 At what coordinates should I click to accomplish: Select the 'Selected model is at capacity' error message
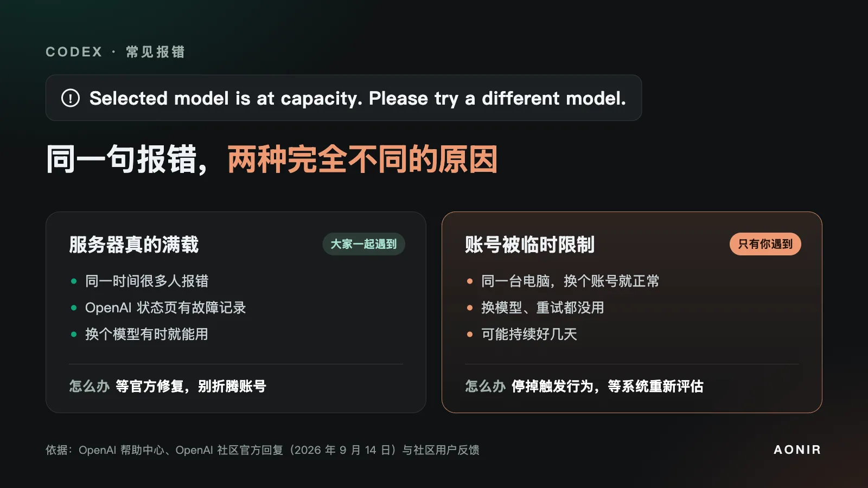358,99
